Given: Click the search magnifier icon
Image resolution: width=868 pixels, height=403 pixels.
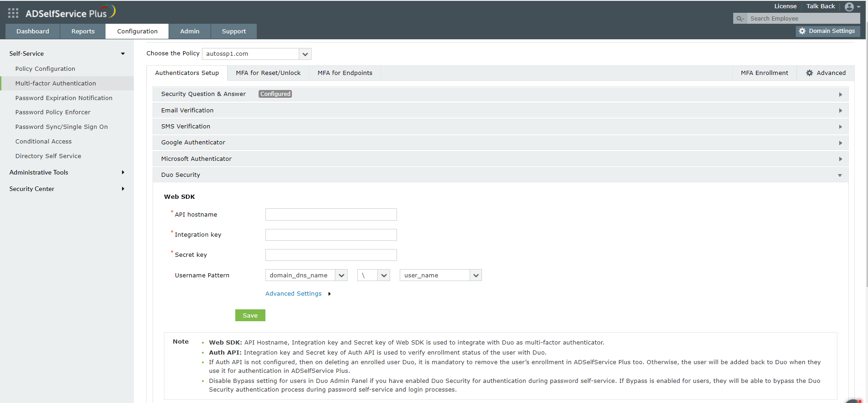Looking at the screenshot, I should (740, 18).
